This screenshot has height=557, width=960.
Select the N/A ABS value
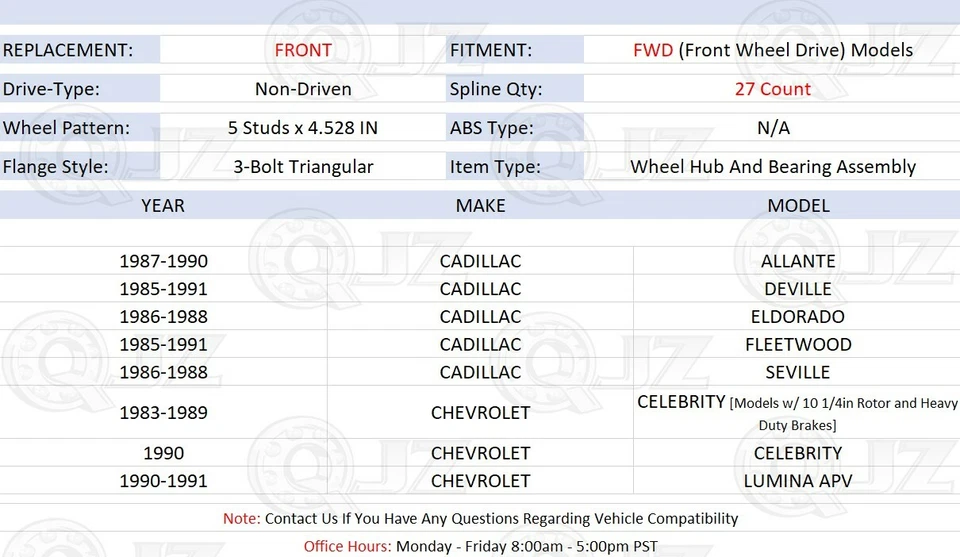click(x=773, y=128)
